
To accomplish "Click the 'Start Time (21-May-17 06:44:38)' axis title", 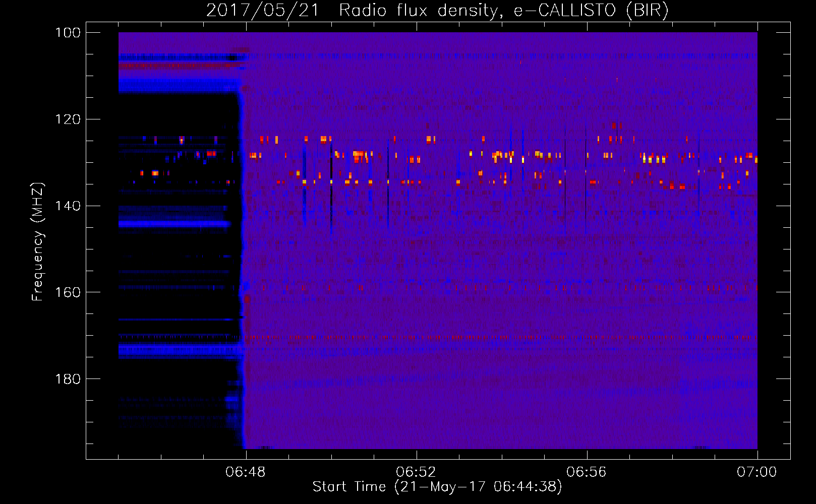I will tap(437, 487).
